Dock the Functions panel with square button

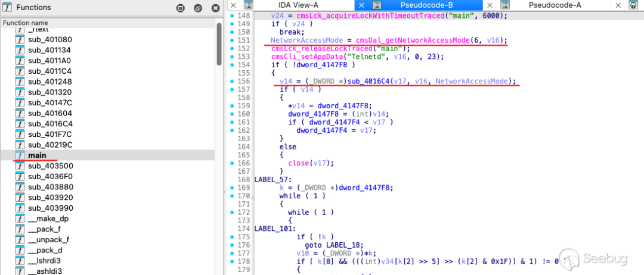pos(180,8)
